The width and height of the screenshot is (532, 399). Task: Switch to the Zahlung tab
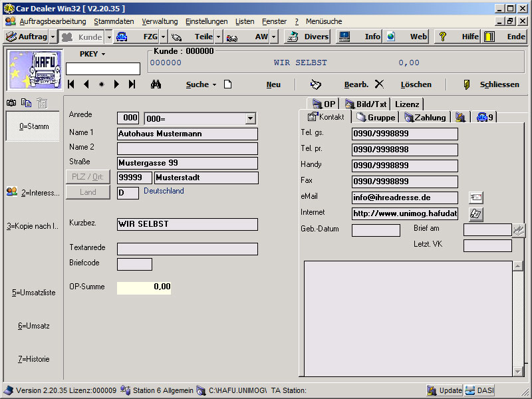coord(425,117)
